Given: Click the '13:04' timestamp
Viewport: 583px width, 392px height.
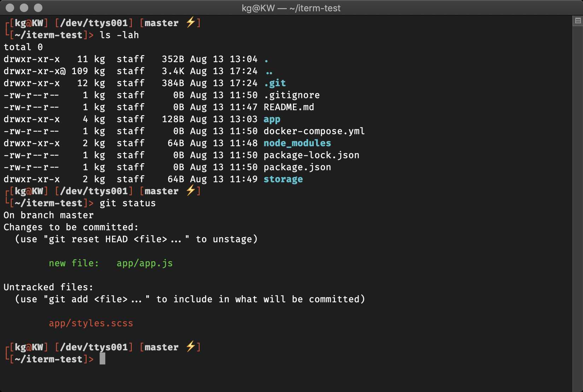Looking at the screenshot, I should (244, 59).
